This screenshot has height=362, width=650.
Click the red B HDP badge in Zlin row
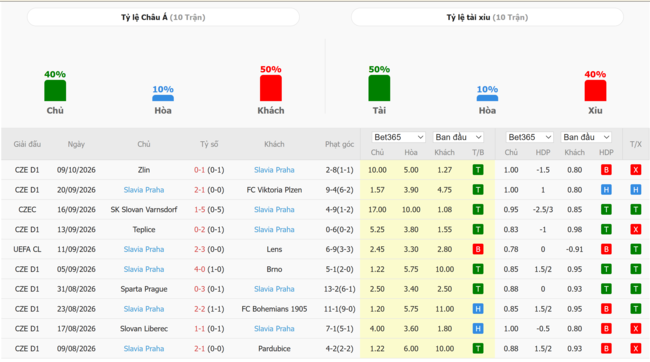click(x=606, y=170)
